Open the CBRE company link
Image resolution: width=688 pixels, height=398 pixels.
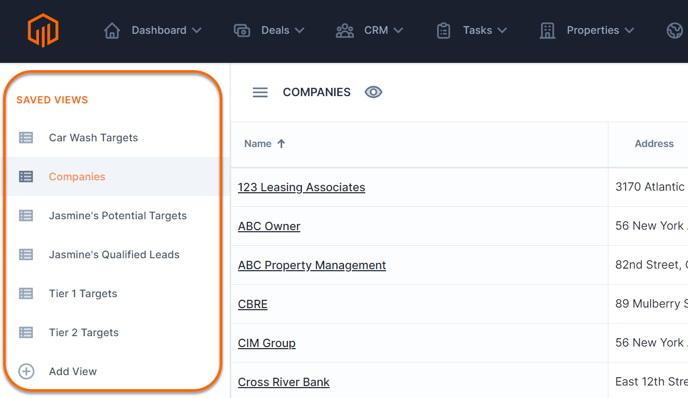tap(253, 304)
